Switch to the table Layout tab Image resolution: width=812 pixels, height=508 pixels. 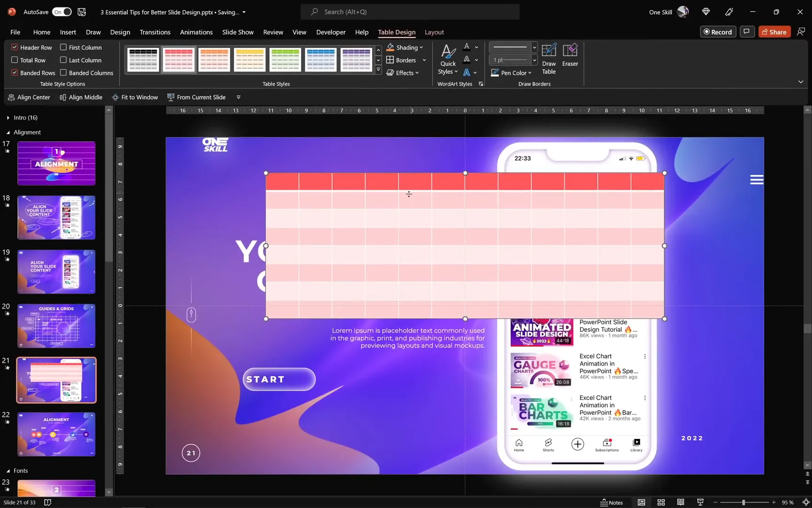coord(434,32)
